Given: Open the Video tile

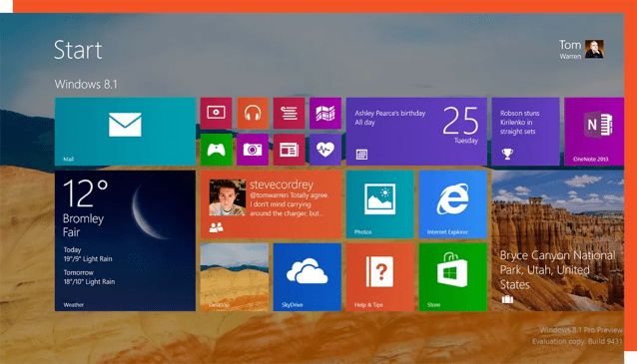Looking at the screenshot, I should pyautogui.click(x=216, y=113).
